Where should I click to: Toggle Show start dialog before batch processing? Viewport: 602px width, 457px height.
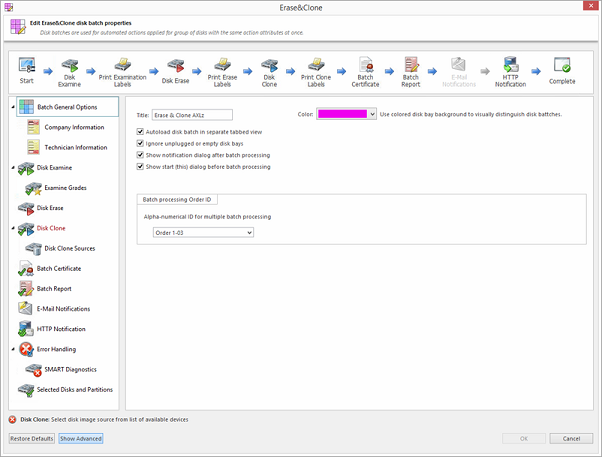pyautogui.click(x=140, y=166)
